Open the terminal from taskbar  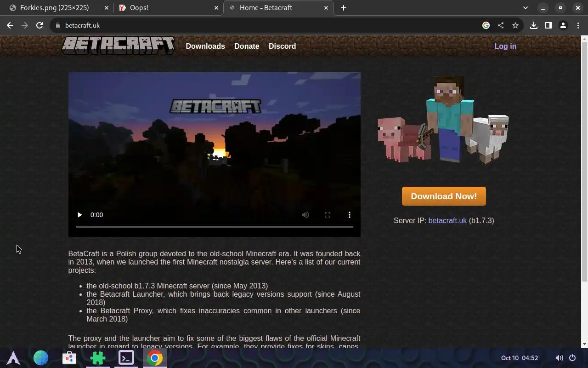coord(126,358)
